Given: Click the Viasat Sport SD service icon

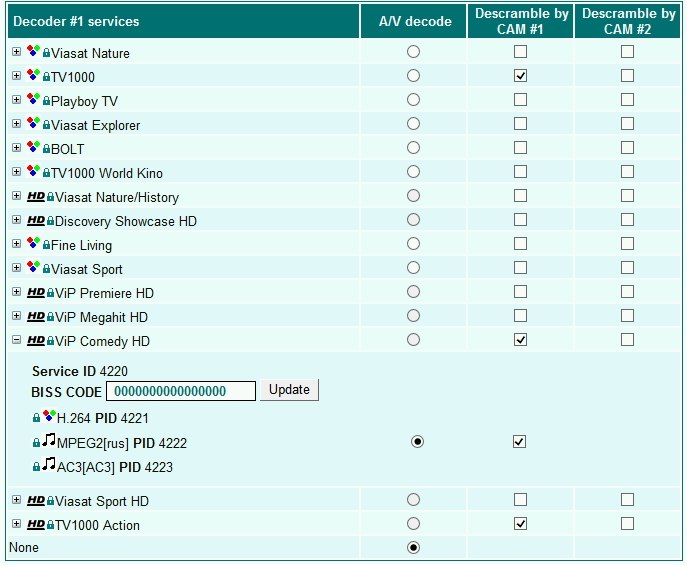Looking at the screenshot, I should (x=33, y=267).
